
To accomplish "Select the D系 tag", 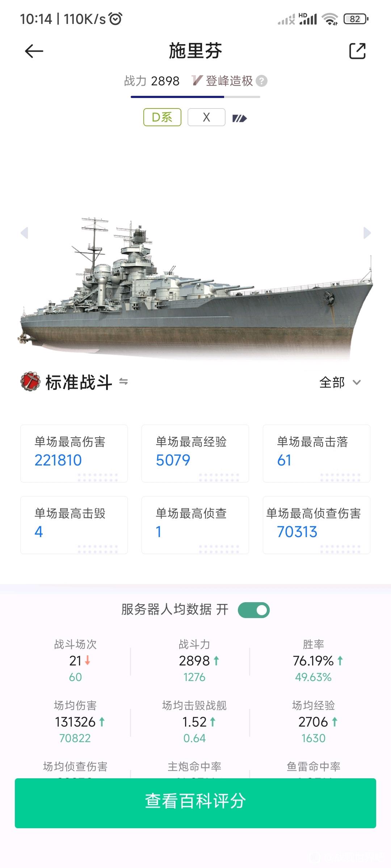I will 162,117.
